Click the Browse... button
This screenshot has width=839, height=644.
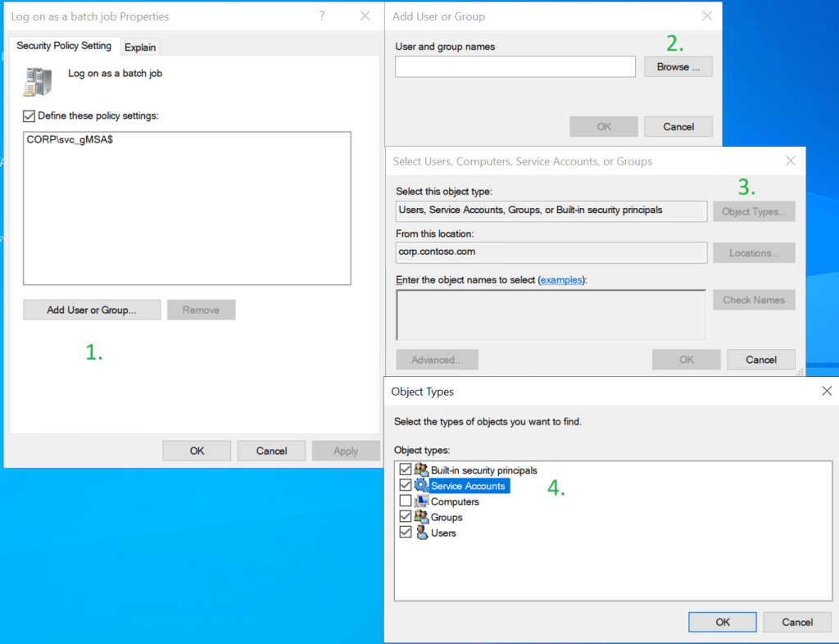[x=678, y=67]
